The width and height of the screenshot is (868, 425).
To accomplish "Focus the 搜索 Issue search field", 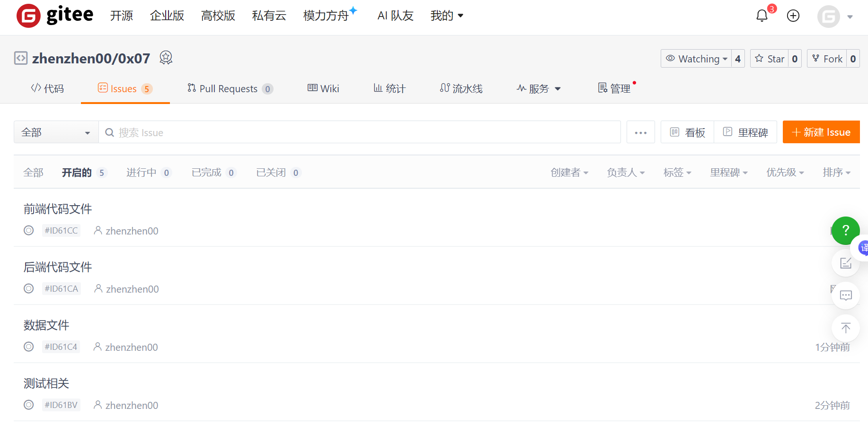I will click(360, 132).
